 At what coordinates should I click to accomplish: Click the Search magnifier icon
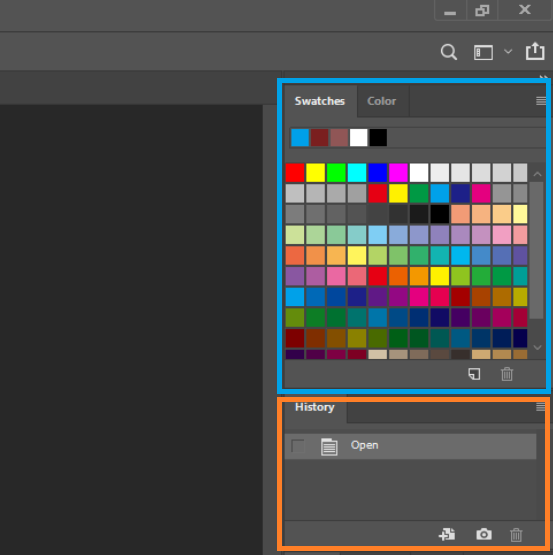[449, 52]
